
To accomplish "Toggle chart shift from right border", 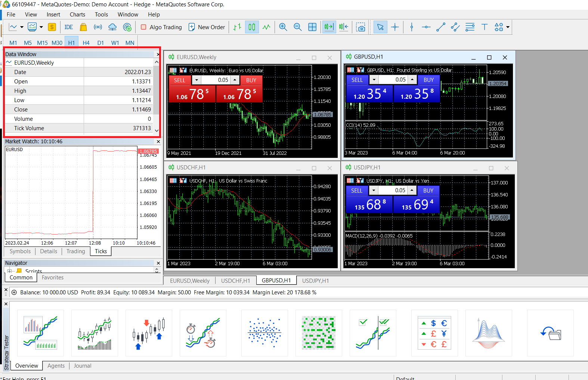I will tap(344, 27).
